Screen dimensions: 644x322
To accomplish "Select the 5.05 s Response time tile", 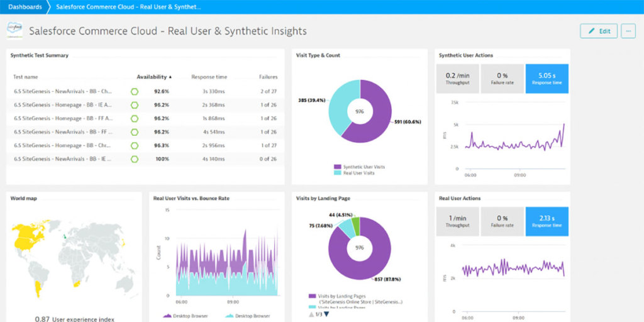I will (547, 79).
